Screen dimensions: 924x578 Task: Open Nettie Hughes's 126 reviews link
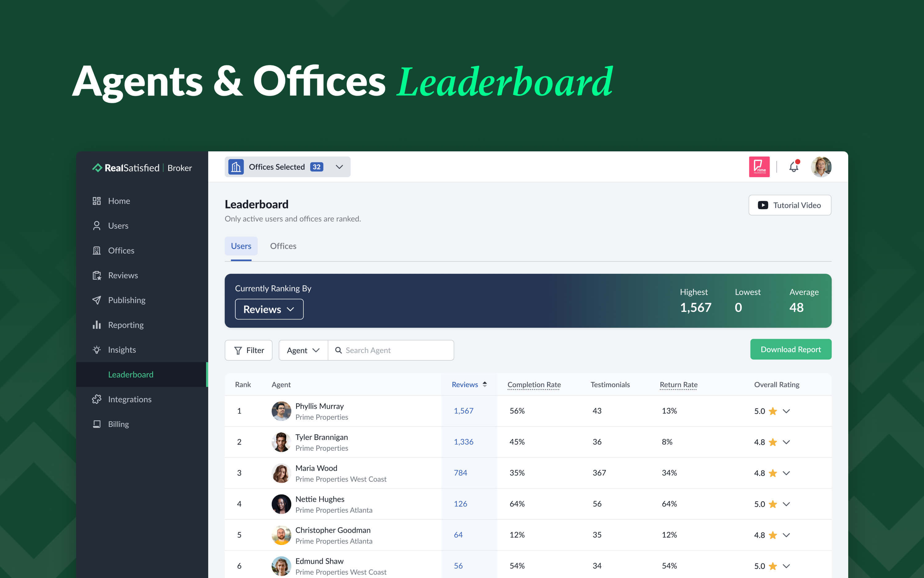pyautogui.click(x=460, y=504)
